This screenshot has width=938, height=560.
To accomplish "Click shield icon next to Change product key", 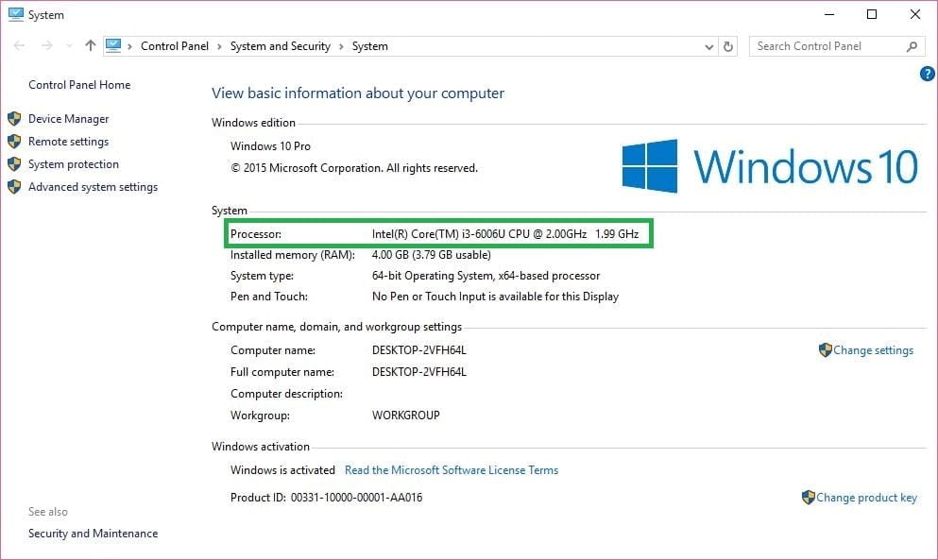I will pos(809,497).
